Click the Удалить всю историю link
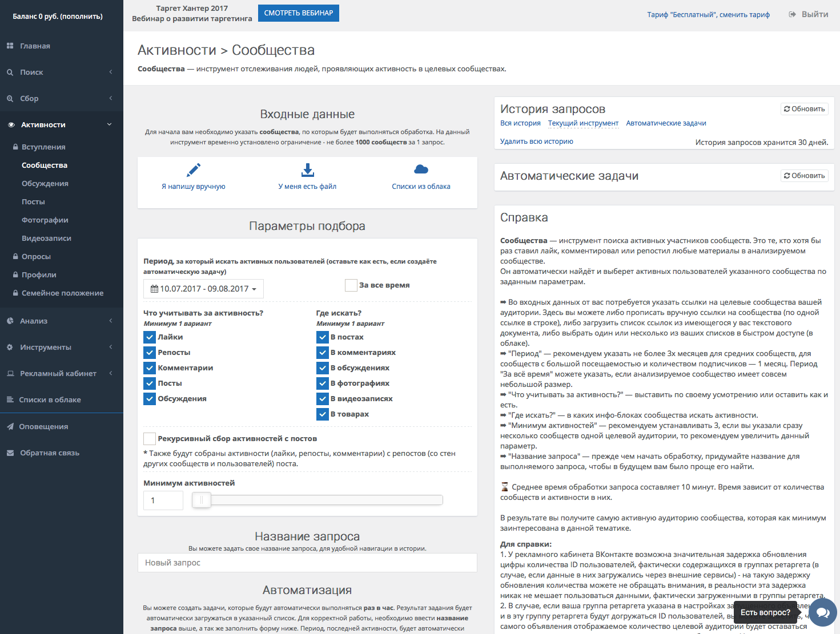840x634 pixels. point(537,142)
